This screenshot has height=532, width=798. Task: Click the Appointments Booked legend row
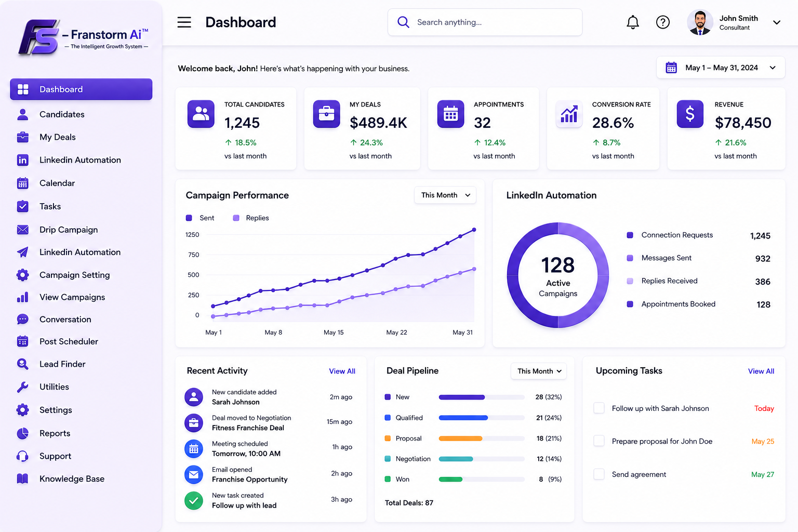coord(699,304)
